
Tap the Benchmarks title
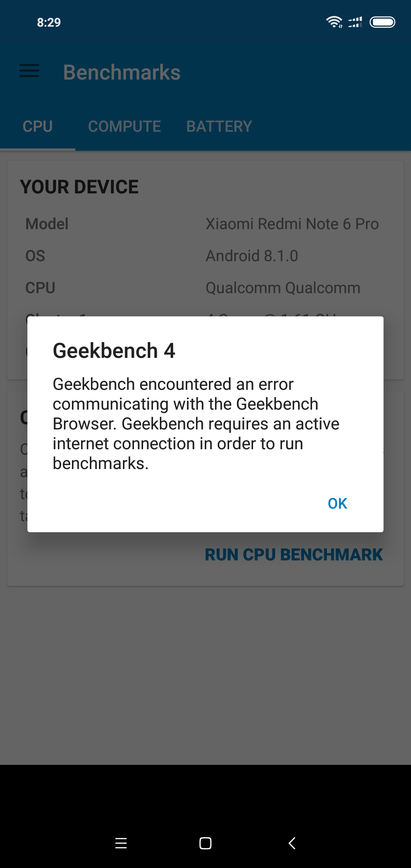point(122,72)
